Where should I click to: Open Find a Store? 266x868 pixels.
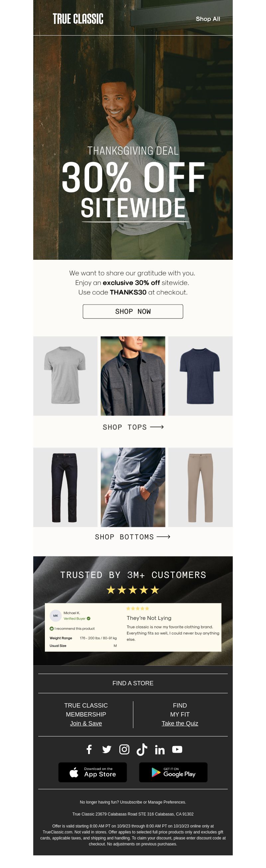pos(133,683)
